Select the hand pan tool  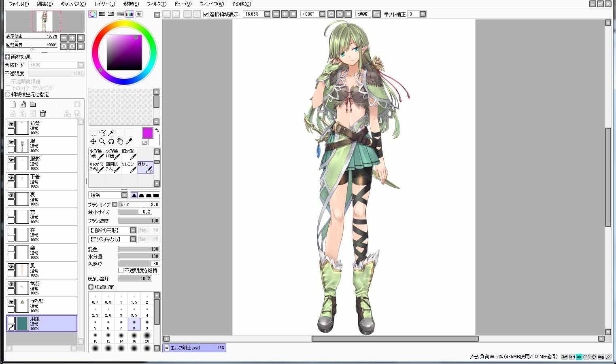(120, 142)
